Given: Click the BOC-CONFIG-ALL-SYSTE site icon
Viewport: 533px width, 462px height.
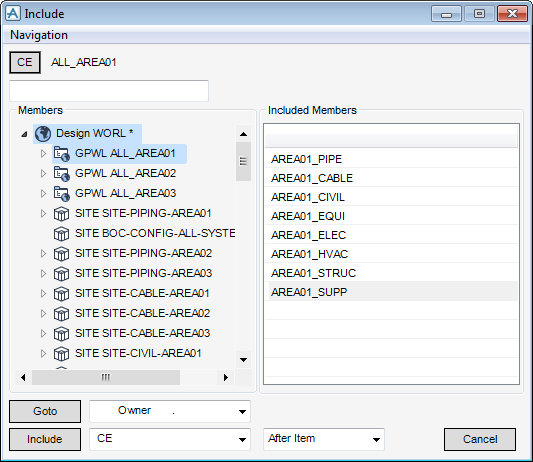Looking at the screenshot, I should tap(62, 234).
